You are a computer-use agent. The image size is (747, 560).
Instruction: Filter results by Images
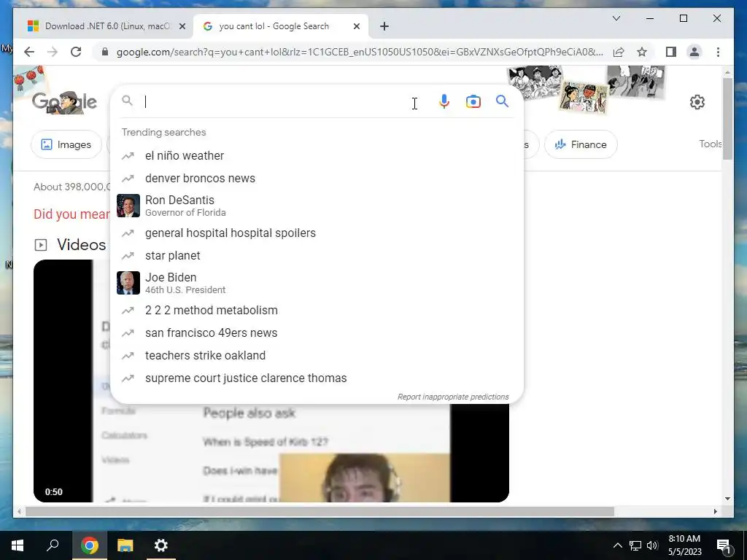click(66, 144)
